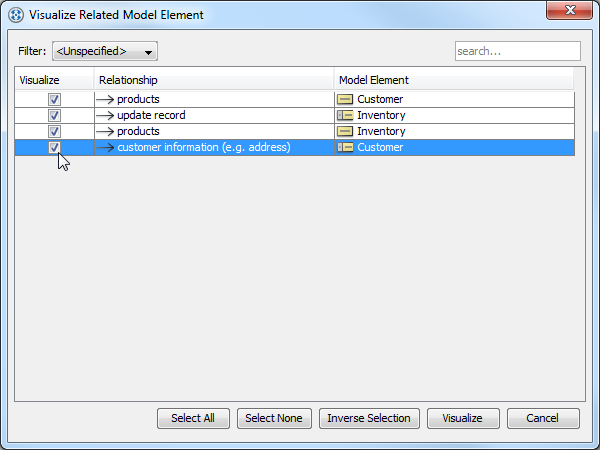
Task: Click Inventory element icon in third row
Action: [345, 132]
